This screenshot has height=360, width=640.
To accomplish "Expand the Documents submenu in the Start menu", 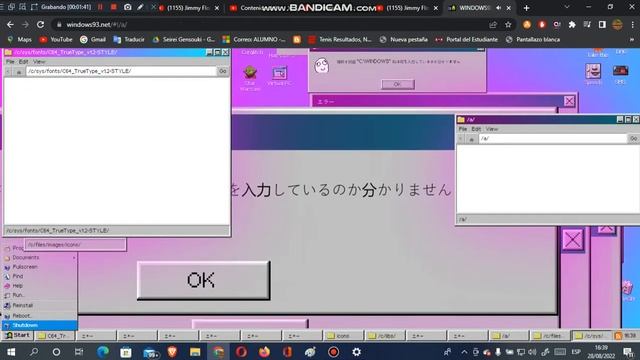I will click(40, 258).
